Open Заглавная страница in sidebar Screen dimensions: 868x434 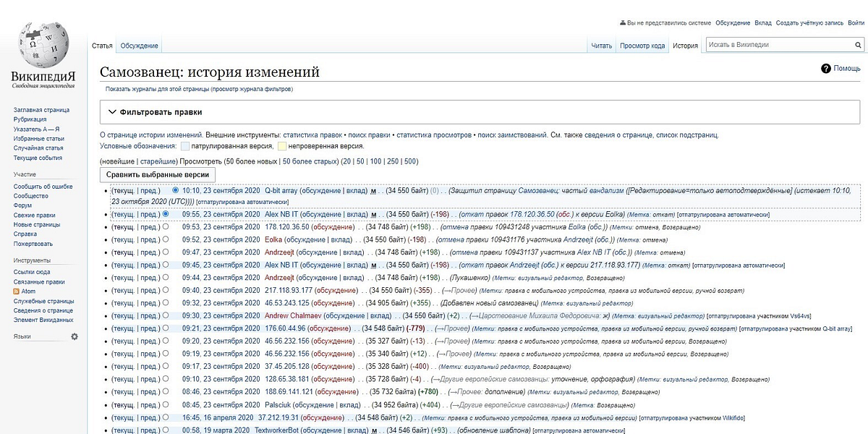pos(41,110)
